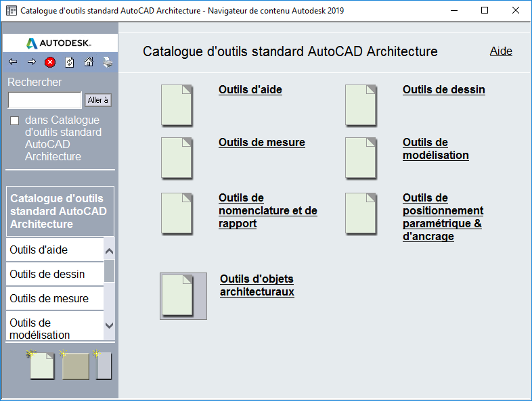The image size is (532, 401).
Task: Open the Outils de modélisation link
Action: tap(435, 149)
